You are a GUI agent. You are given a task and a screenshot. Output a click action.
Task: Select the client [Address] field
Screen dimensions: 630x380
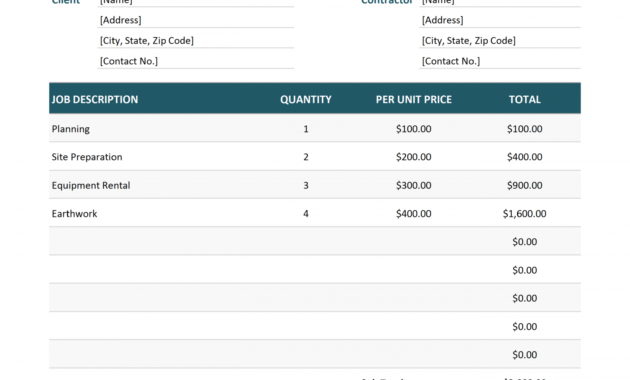tap(195, 20)
